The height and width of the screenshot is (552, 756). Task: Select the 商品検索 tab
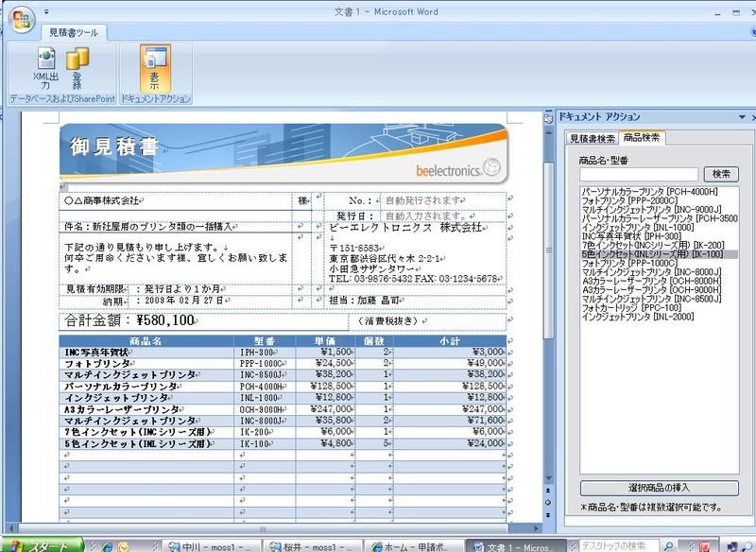click(x=642, y=138)
